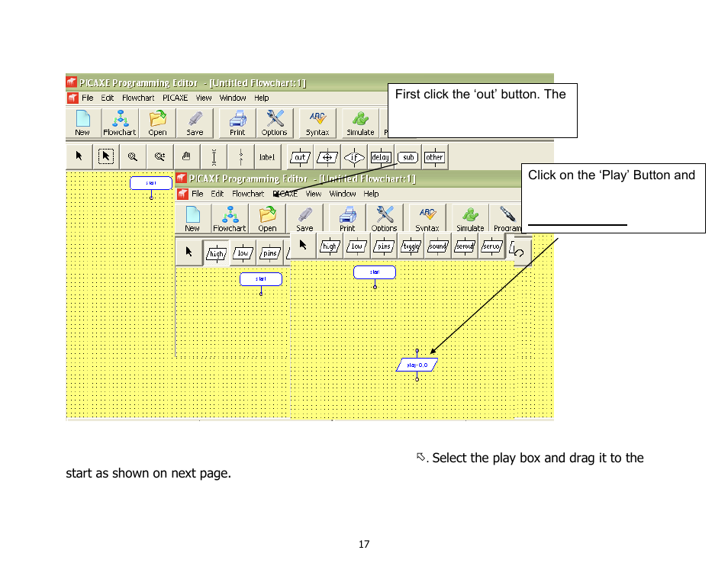Open Options in the back window toolbar
The height and width of the screenshot is (563, 728).
pos(275,123)
